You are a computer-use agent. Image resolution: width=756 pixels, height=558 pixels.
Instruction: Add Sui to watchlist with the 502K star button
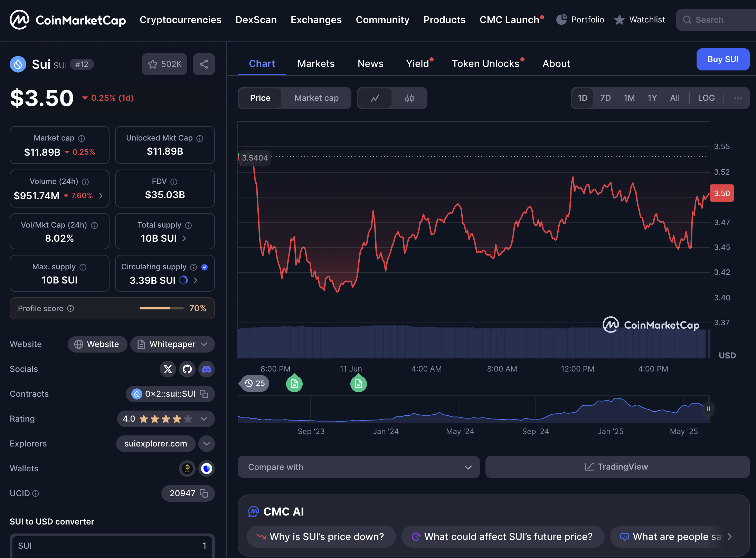pos(164,64)
